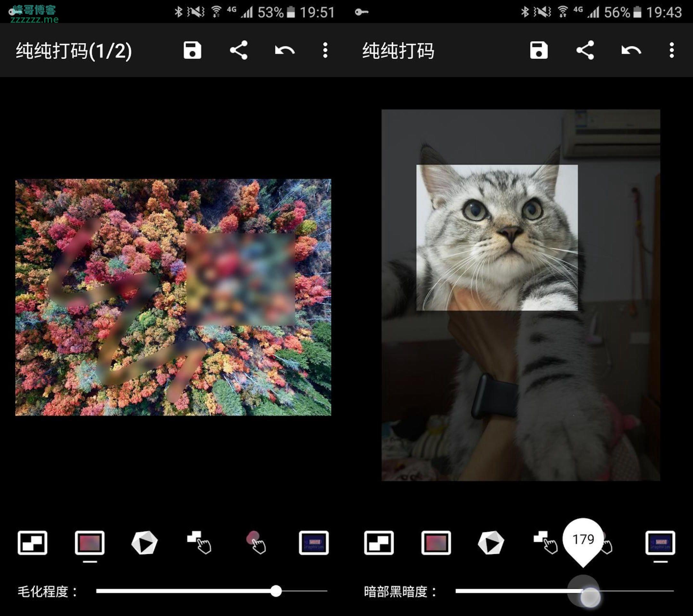Viewport: 693px width, 616px height.
Task: Click the highlight spotlight tool on right toolbar
Action: [660, 543]
